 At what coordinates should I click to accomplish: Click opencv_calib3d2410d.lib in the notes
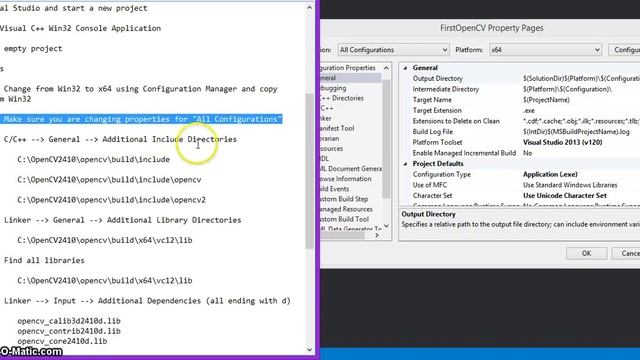69,321
